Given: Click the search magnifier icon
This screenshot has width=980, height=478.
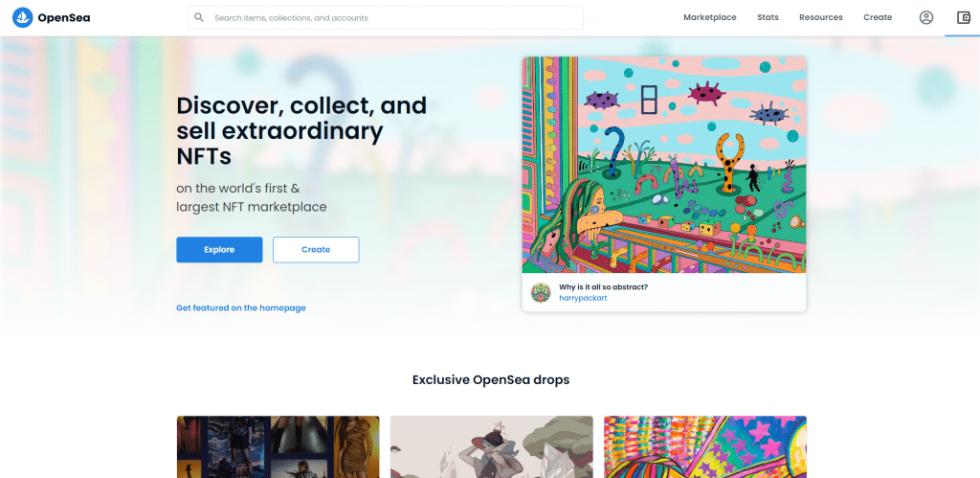Looking at the screenshot, I should pyautogui.click(x=199, y=17).
